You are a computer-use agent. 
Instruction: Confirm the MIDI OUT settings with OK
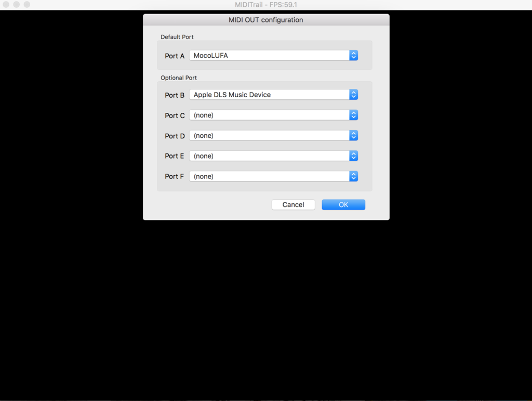tap(343, 205)
